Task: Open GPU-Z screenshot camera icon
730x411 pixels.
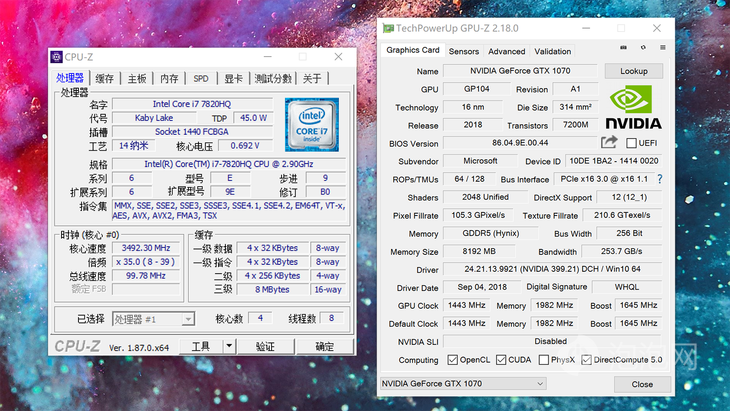Action: pos(623,47)
